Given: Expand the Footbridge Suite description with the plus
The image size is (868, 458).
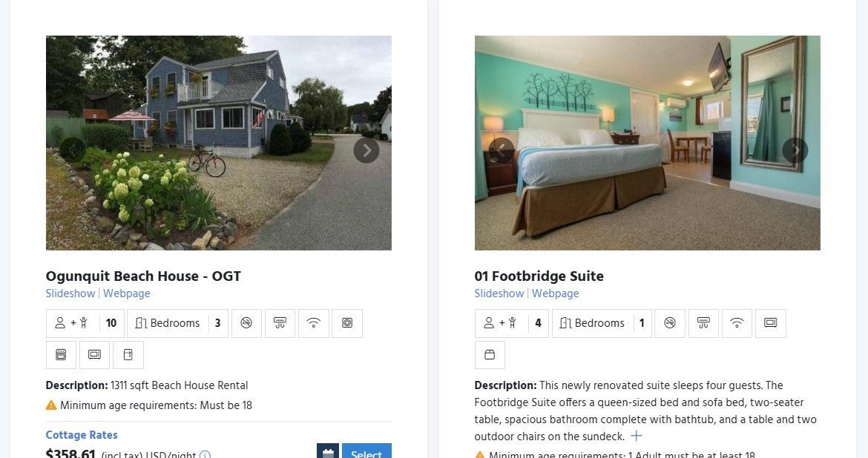Looking at the screenshot, I should (x=636, y=436).
